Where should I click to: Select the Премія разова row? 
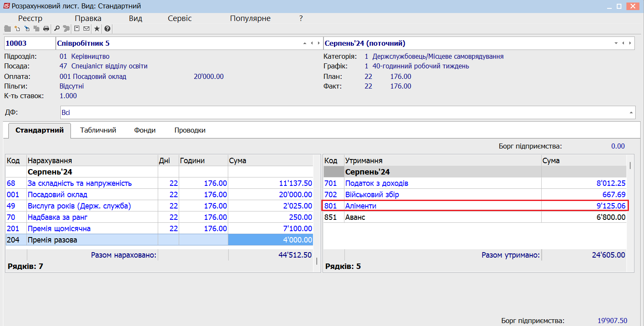coord(159,240)
